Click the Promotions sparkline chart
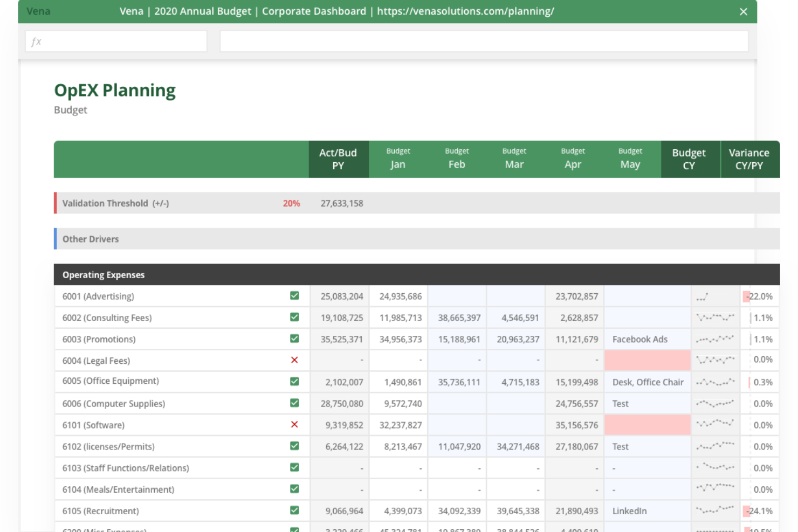The width and height of the screenshot is (798, 532). tap(716, 339)
